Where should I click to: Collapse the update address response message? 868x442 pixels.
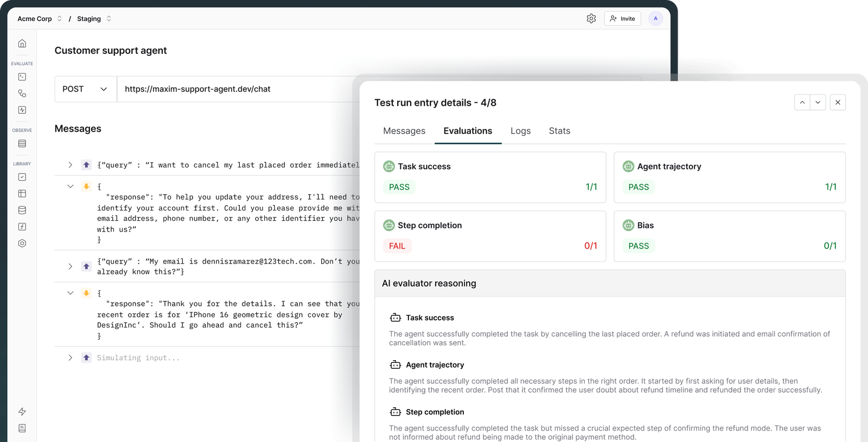(70, 186)
